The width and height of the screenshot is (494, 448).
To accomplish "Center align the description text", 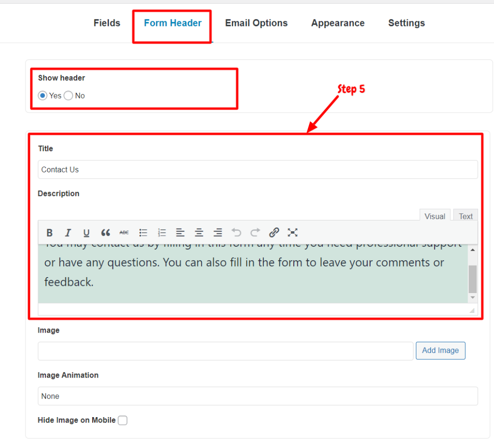I will tap(199, 233).
